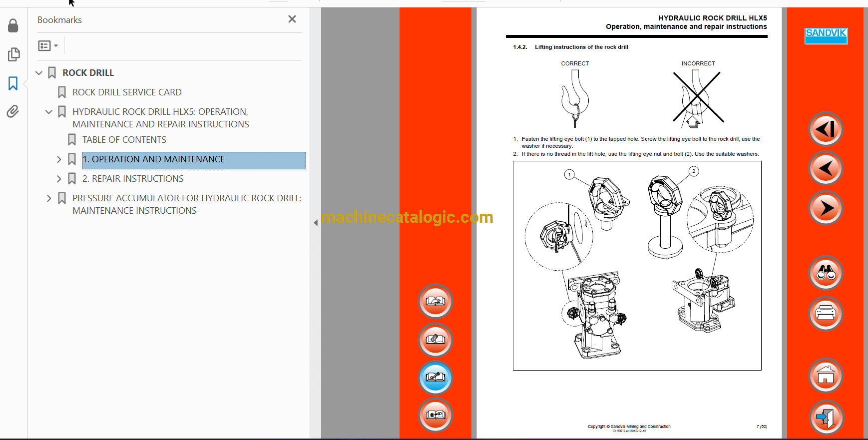The height and width of the screenshot is (440, 868).
Task: Click the "Bookmarks" panel title
Action: [59, 20]
